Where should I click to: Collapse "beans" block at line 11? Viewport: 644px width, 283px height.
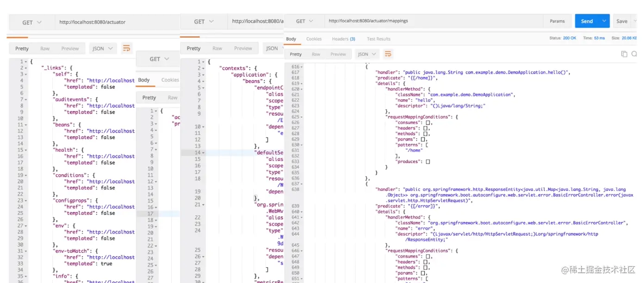pyautogui.click(x=27, y=125)
